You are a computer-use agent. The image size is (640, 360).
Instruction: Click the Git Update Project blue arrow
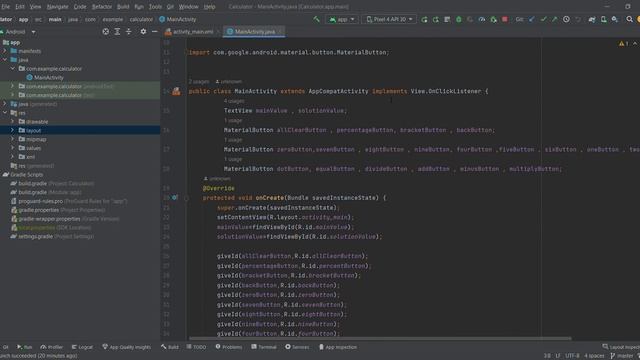click(531, 19)
